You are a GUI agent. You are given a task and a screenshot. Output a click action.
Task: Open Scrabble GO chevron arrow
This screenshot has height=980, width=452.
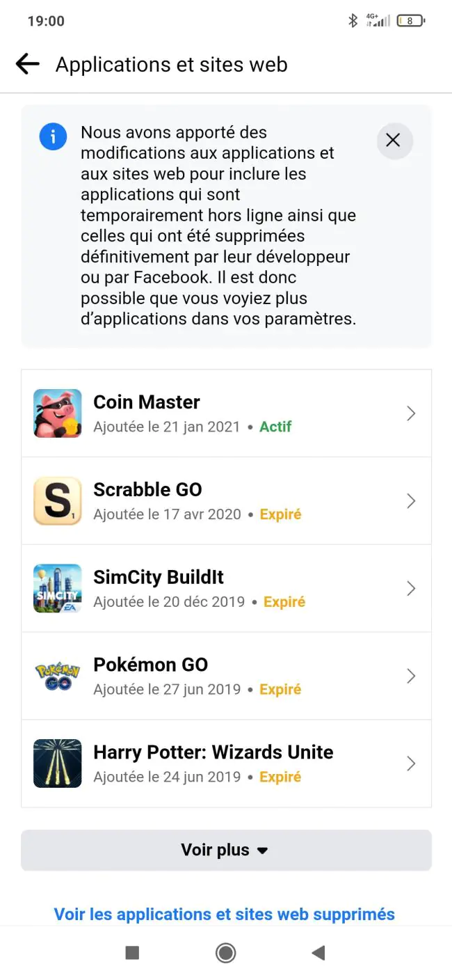click(411, 501)
